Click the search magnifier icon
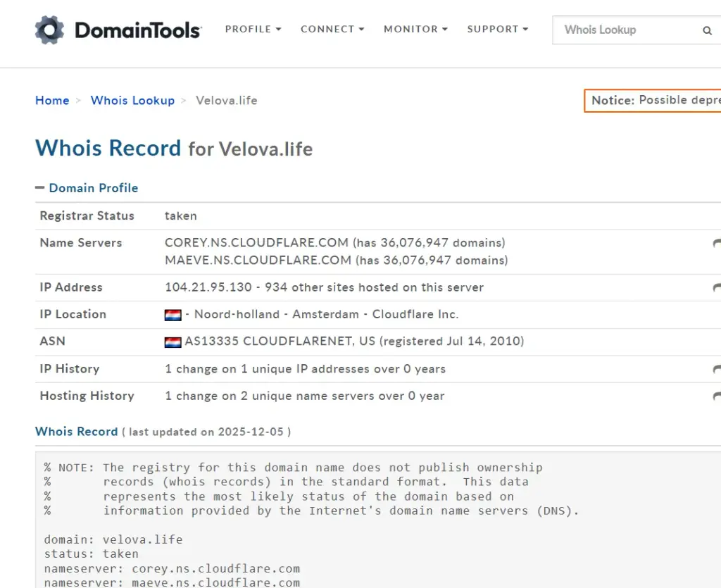 pos(707,30)
